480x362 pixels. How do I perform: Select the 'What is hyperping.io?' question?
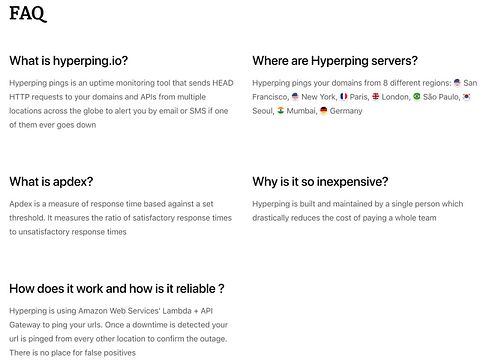69,61
